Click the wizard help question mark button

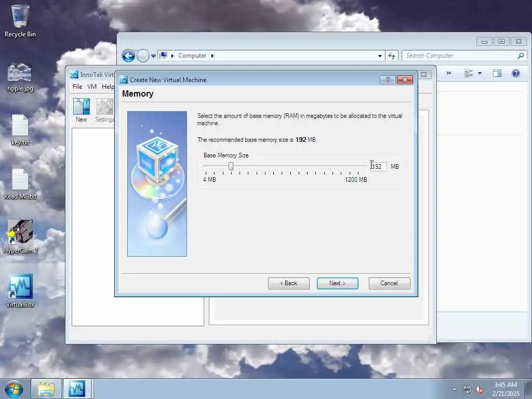point(388,79)
